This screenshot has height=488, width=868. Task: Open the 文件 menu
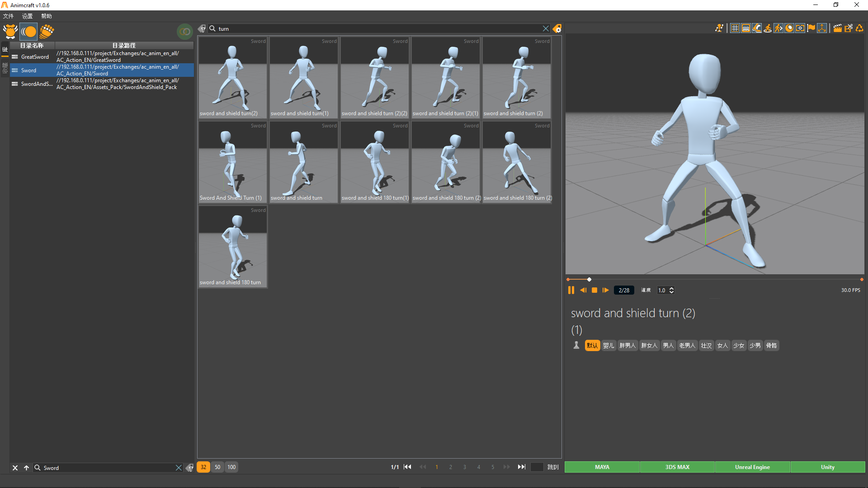(x=8, y=16)
